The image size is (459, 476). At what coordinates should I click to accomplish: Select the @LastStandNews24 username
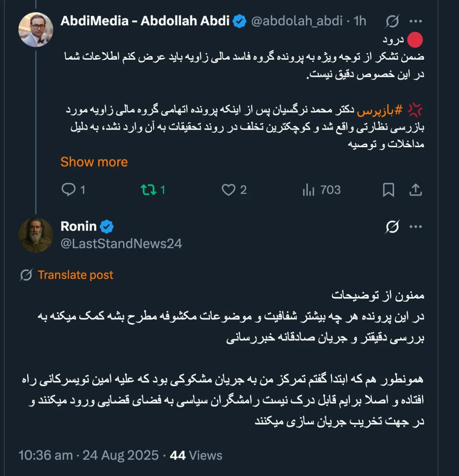[121, 243]
